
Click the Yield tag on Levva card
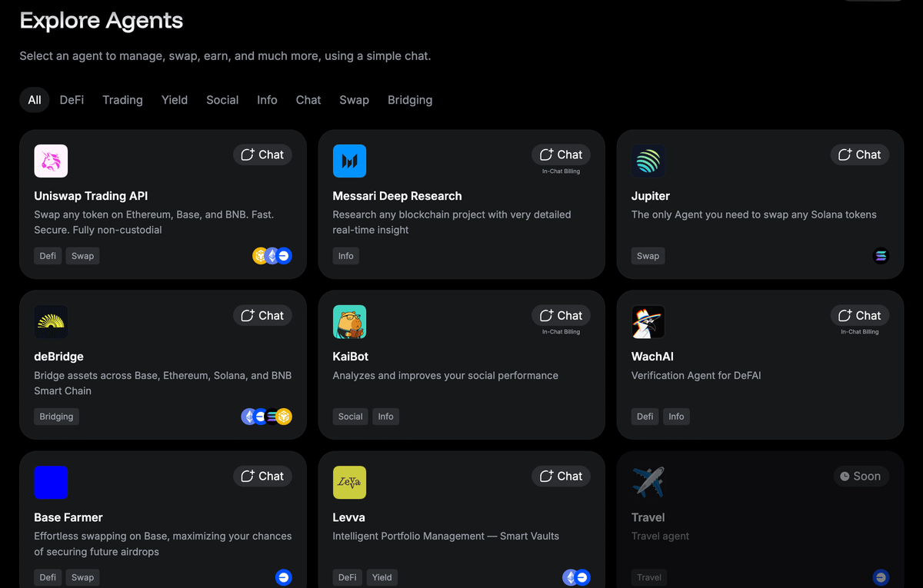click(382, 577)
